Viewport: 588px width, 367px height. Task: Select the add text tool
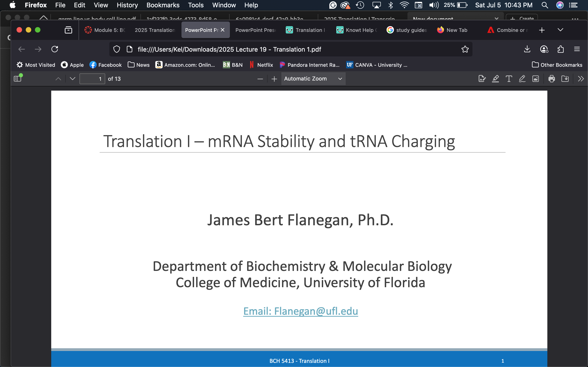pyautogui.click(x=509, y=79)
